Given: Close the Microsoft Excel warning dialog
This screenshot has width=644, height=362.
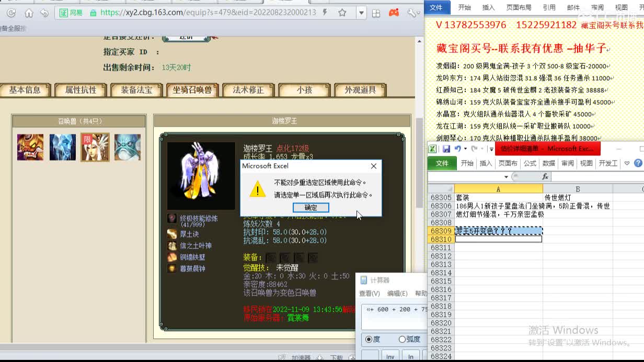Looking at the screenshot, I should [x=373, y=166].
